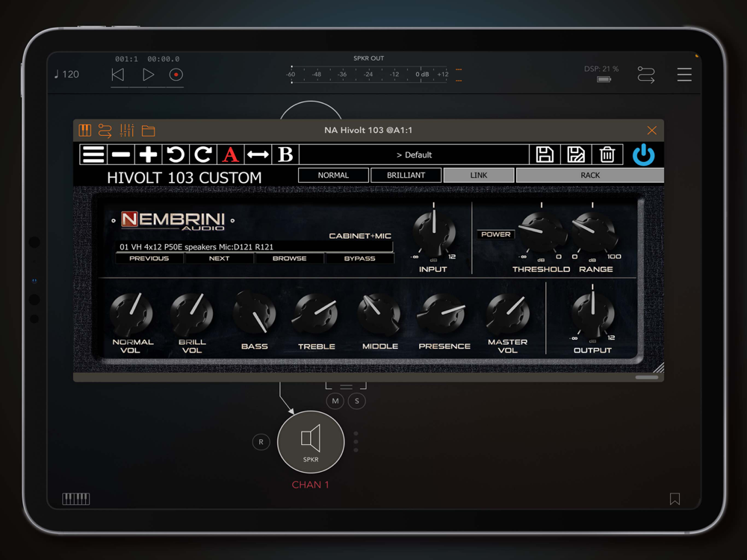Click the OUTPUT knob
Viewport: 747px width, 560px height.
pos(592,313)
